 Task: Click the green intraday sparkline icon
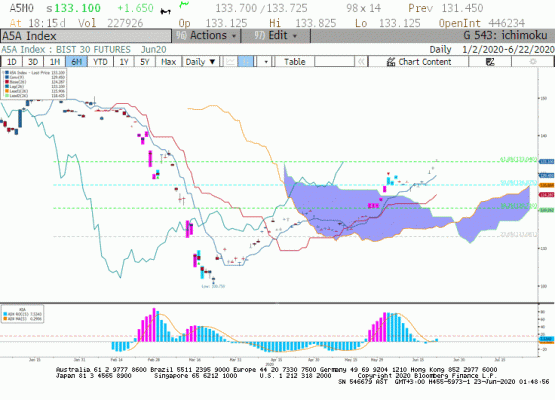click(x=184, y=5)
